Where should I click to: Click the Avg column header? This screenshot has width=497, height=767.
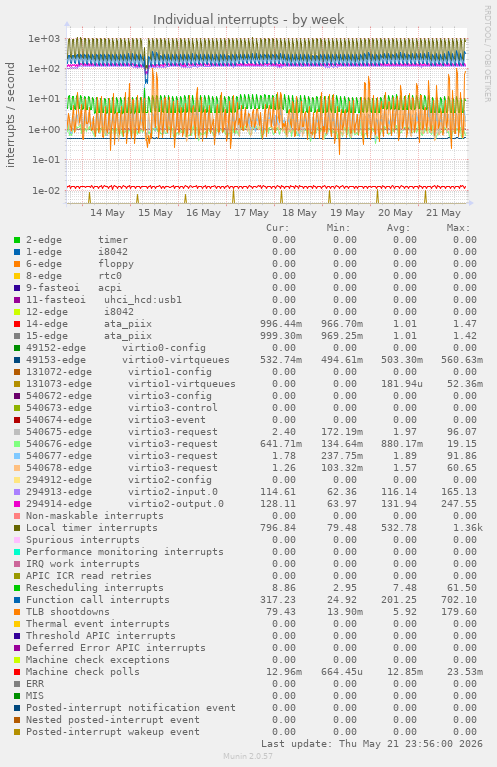pyautogui.click(x=399, y=228)
